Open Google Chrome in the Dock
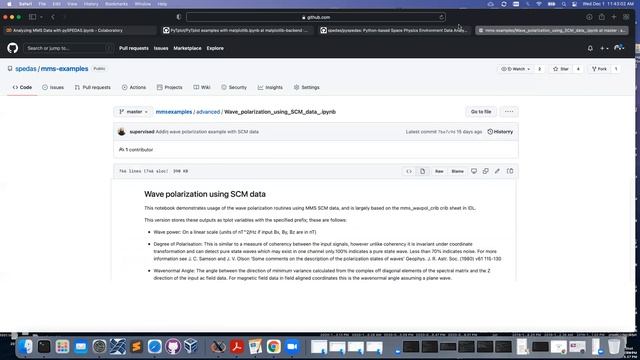This screenshot has width=640, height=360. point(273,347)
